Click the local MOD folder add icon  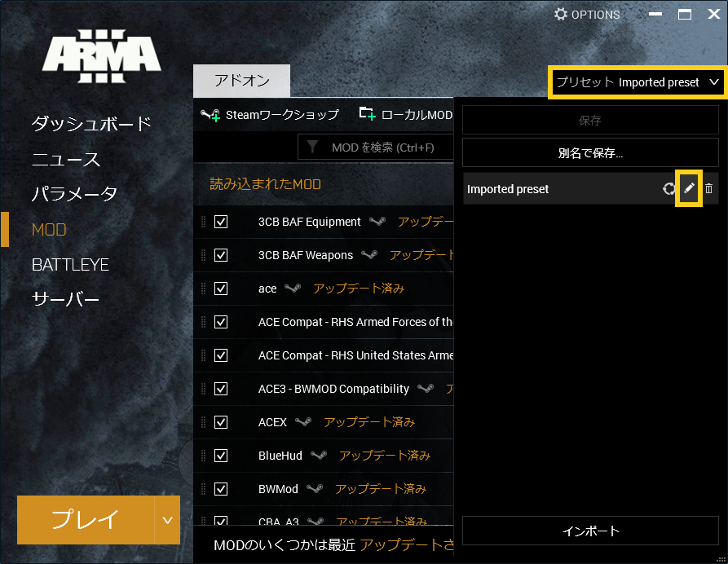click(x=367, y=114)
